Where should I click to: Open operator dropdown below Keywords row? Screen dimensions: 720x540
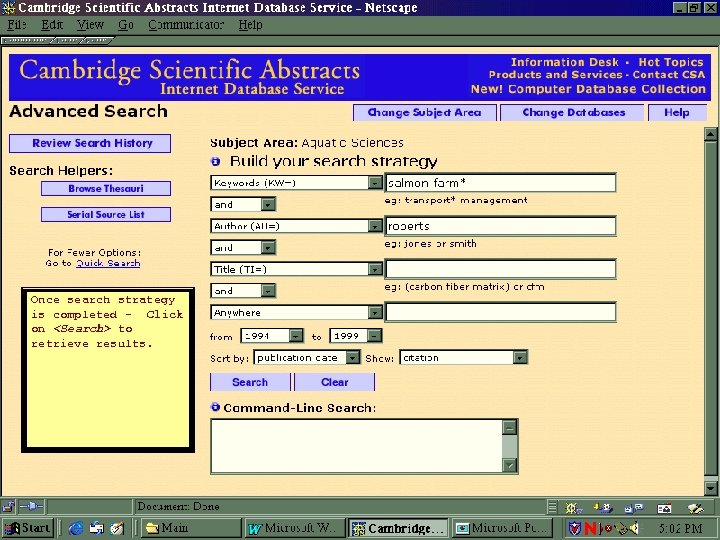(268, 204)
